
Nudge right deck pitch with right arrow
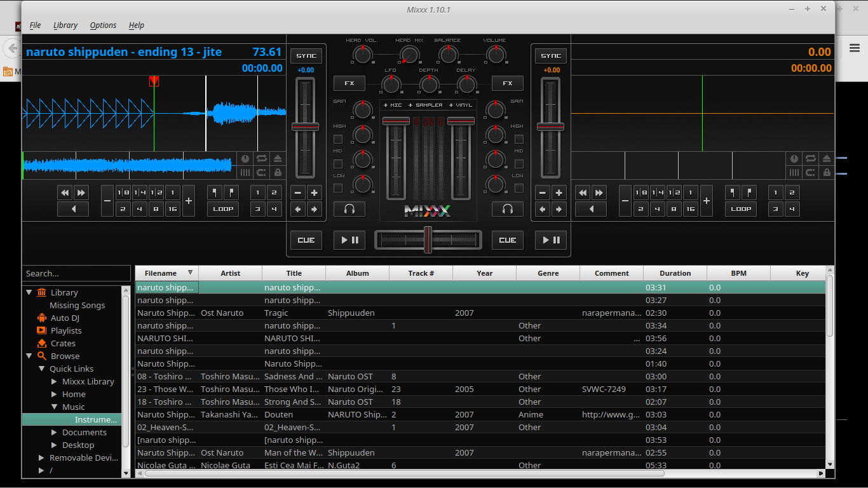click(x=559, y=209)
